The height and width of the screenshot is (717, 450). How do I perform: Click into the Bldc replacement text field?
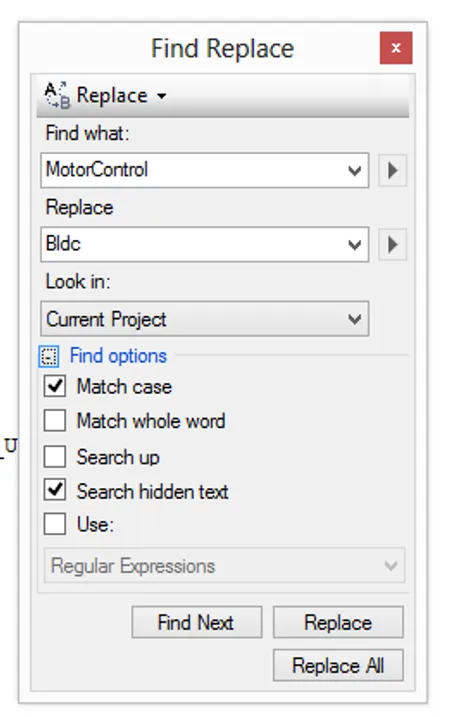pyautogui.click(x=192, y=245)
